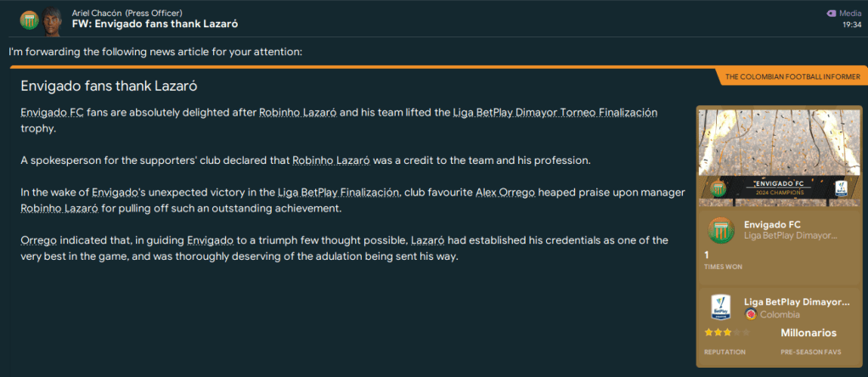Screen dimensions: 868x377
Task: Open the Envigado FC name in the side card
Action: [772, 224]
